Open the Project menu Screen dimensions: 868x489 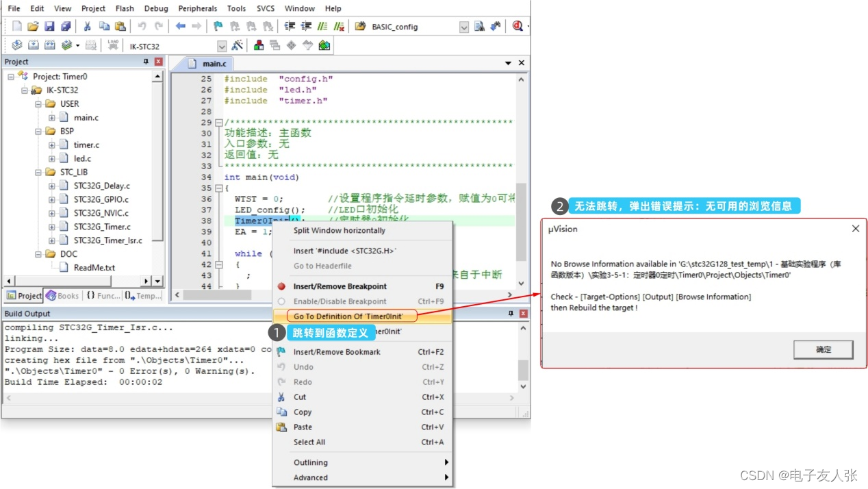[x=93, y=8]
